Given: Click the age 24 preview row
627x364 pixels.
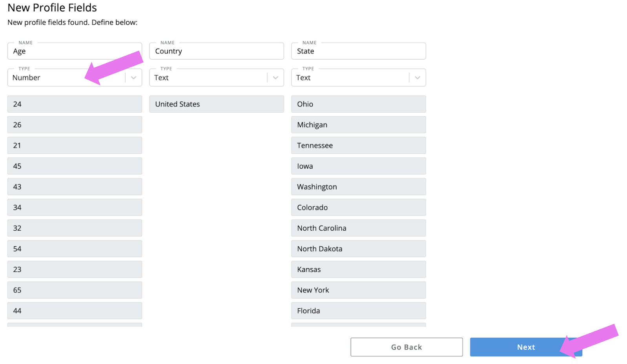Looking at the screenshot, I should point(75,104).
